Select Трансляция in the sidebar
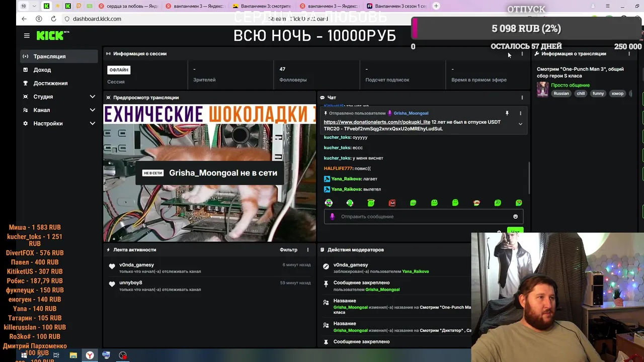 tap(59, 56)
